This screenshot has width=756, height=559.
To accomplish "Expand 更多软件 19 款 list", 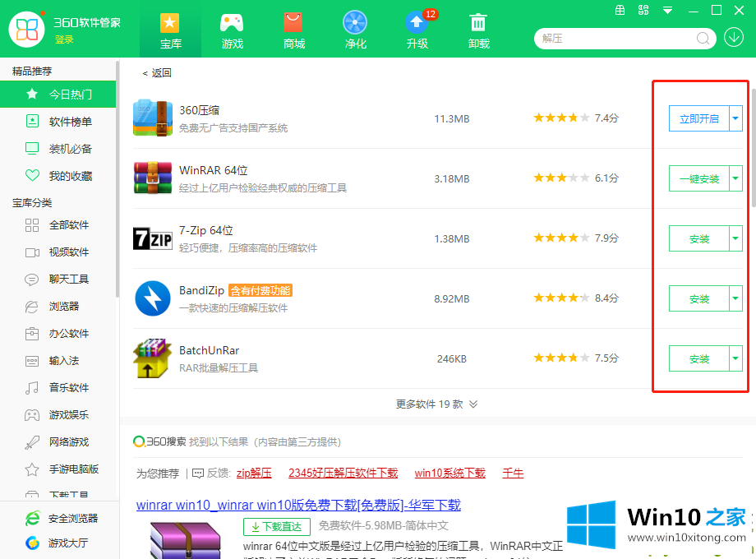I will (x=437, y=404).
